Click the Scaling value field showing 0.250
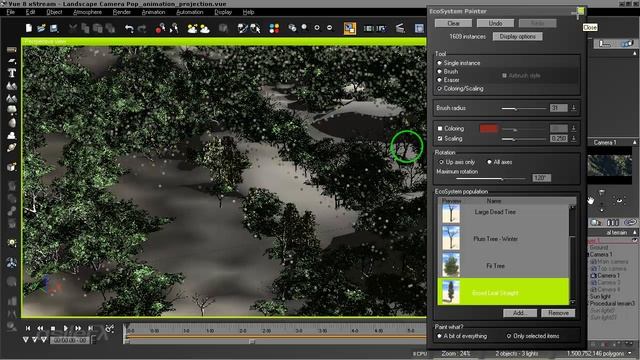 559,139
